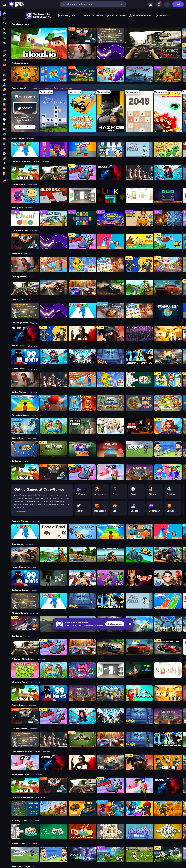Click View more beside Games to Play with Friends
The width and height of the screenshot is (186, 868).
pos(46,161)
